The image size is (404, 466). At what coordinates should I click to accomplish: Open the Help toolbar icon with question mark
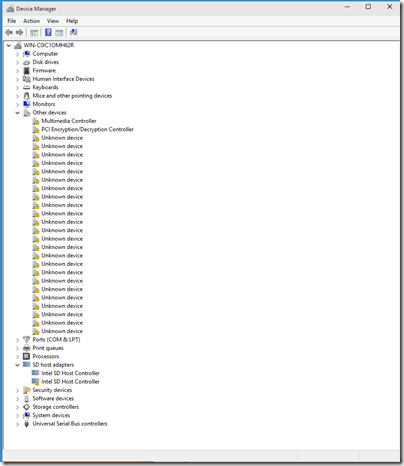pos(48,32)
